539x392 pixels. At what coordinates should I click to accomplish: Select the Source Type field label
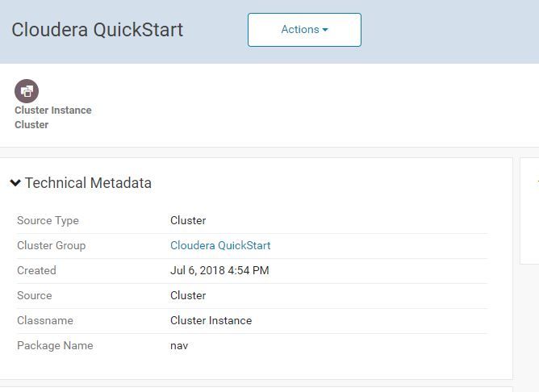pyautogui.click(x=48, y=220)
